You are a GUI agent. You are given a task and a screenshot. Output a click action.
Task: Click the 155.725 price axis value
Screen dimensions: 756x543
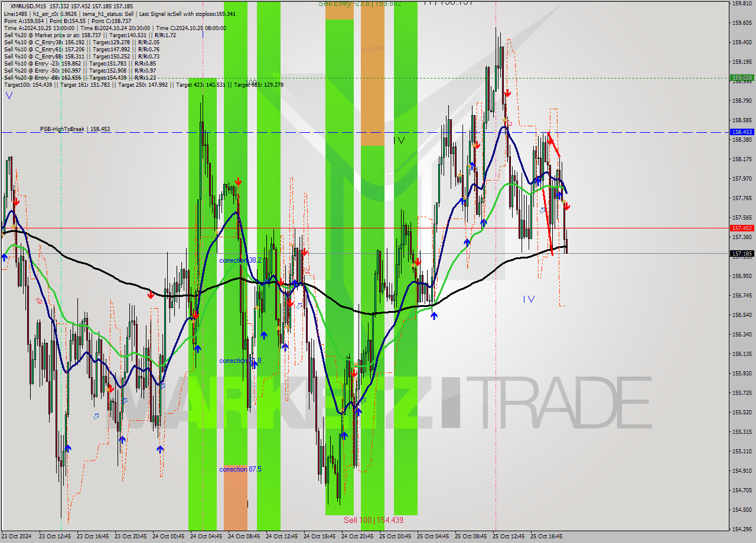pyautogui.click(x=742, y=392)
